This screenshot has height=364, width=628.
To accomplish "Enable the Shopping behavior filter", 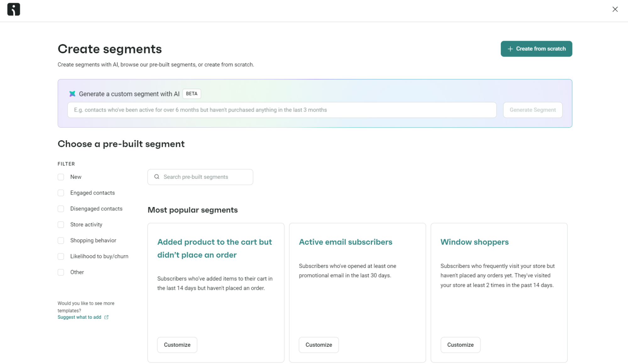I will click(61, 240).
